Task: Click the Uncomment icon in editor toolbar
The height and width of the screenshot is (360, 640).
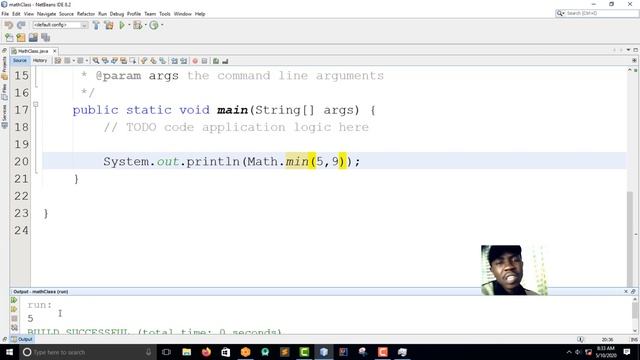Action: 225,61
